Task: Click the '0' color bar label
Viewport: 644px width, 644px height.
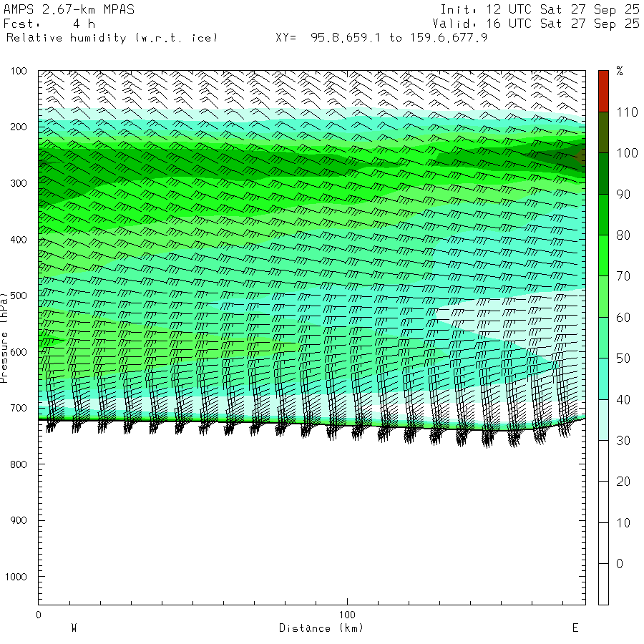Action: point(620,564)
